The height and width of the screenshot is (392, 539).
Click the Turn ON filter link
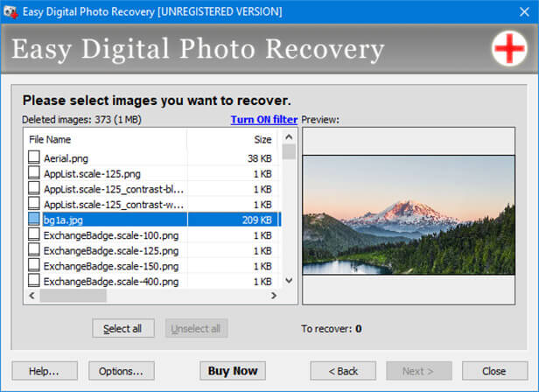(x=264, y=120)
